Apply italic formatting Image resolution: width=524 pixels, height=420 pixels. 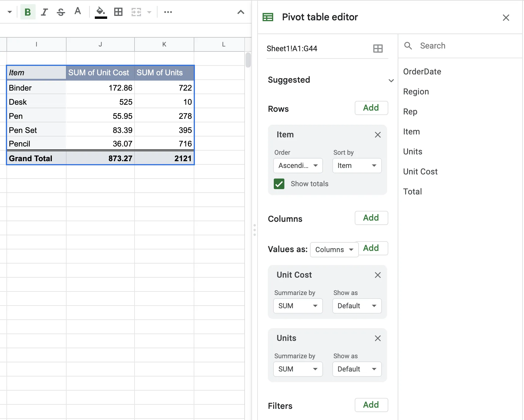click(44, 12)
